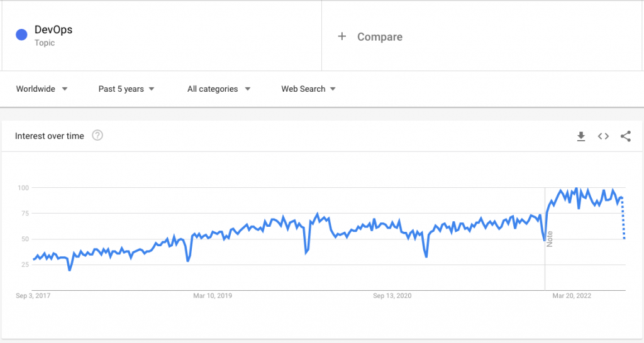Screen dimensions: 644x343
Task: Open the Web Search type dropdown
Action: point(308,89)
